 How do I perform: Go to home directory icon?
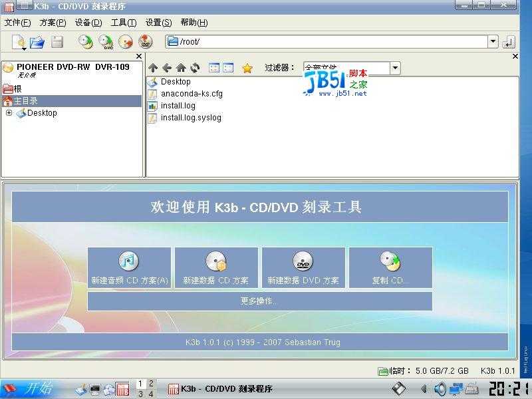tap(181, 68)
